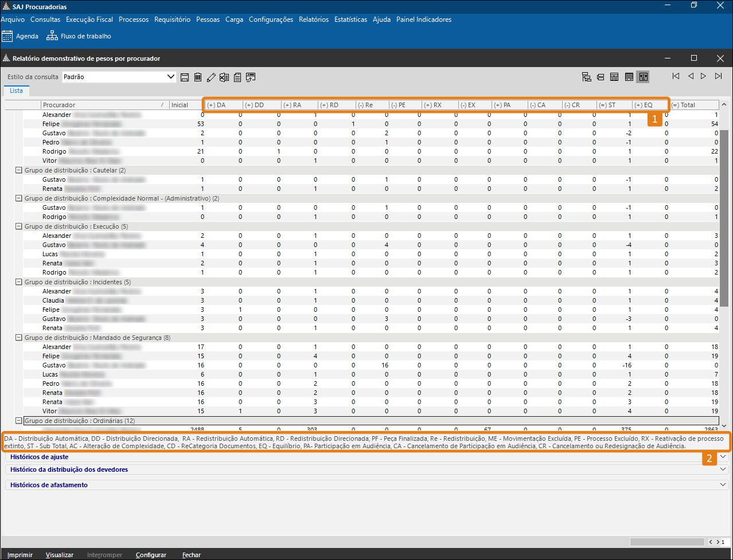Click the save query style floppy icon

(x=185, y=77)
